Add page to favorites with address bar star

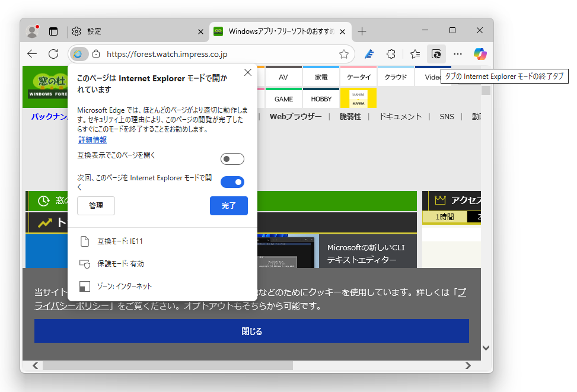(344, 53)
